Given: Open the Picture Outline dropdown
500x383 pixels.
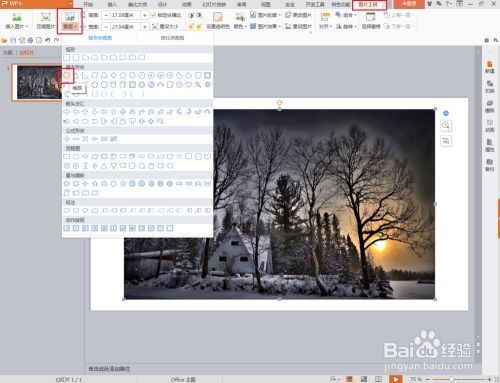Looking at the screenshot, I should pyautogui.click(x=265, y=15).
